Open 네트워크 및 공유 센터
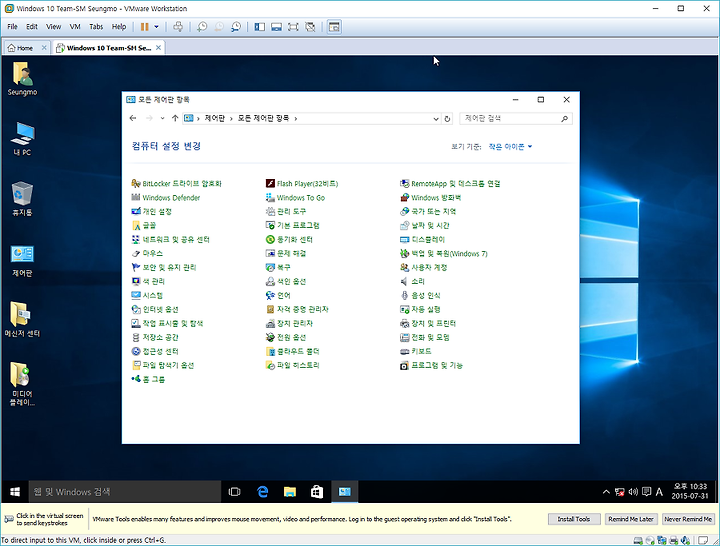720x546 pixels. click(170, 239)
